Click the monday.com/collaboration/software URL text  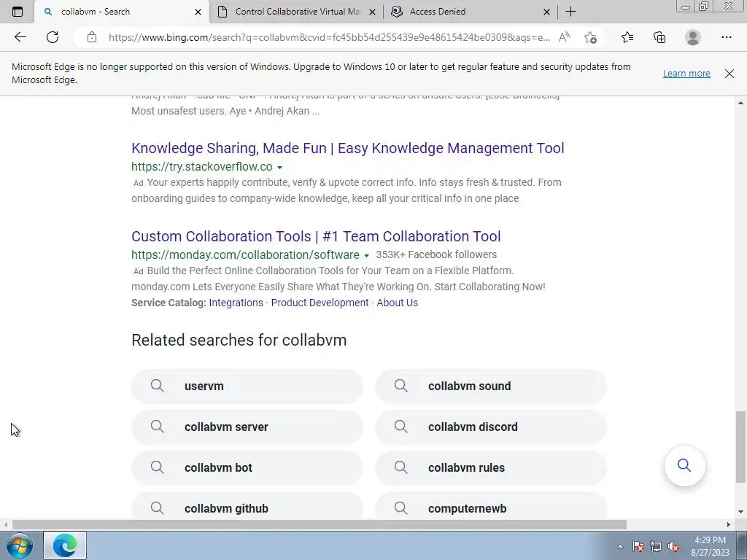click(245, 254)
